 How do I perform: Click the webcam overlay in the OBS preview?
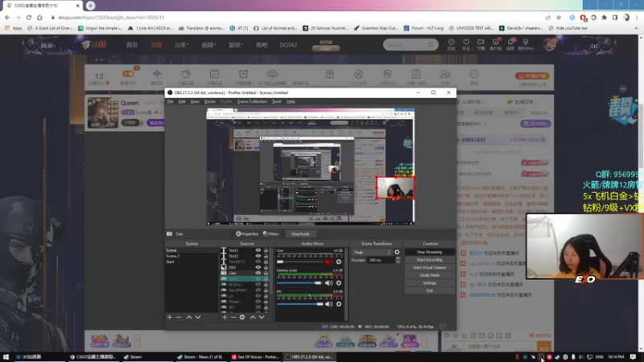pos(395,187)
